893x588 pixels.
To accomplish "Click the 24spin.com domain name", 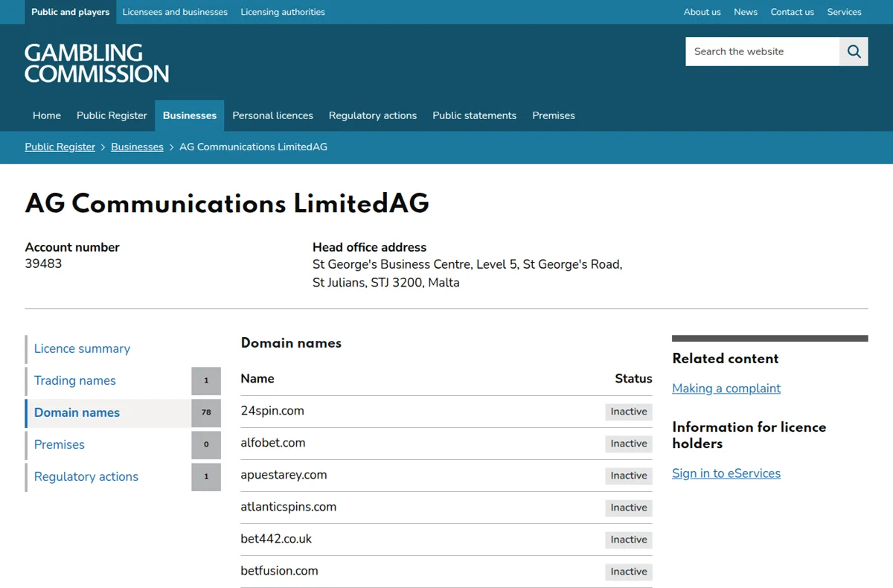I will coord(272,411).
